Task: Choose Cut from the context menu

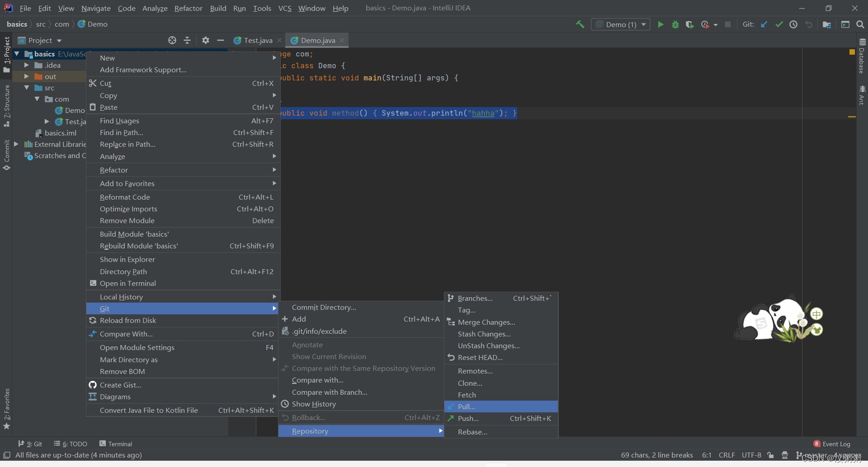Action: 183,83
